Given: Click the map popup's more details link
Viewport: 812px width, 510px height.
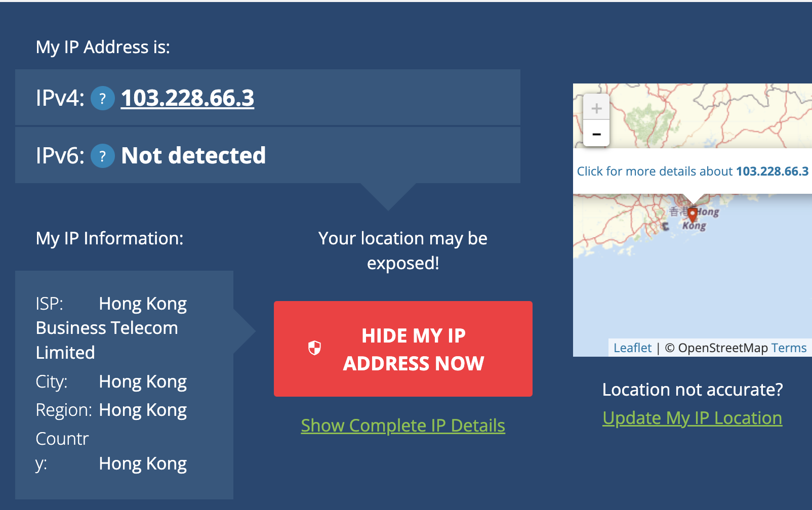Looking at the screenshot, I should point(693,172).
